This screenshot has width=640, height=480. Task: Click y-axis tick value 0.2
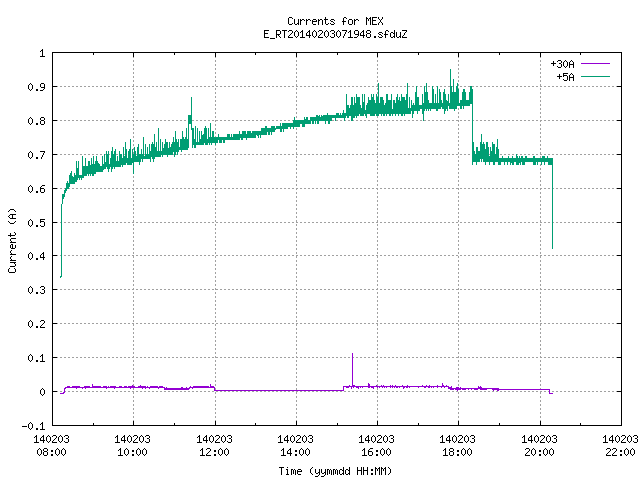pos(36,324)
